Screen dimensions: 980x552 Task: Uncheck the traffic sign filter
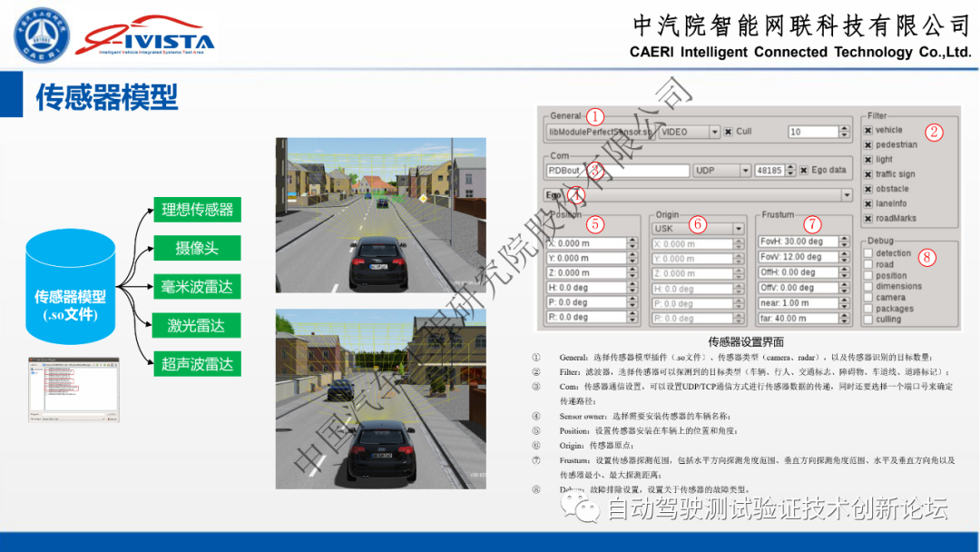[867, 174]
